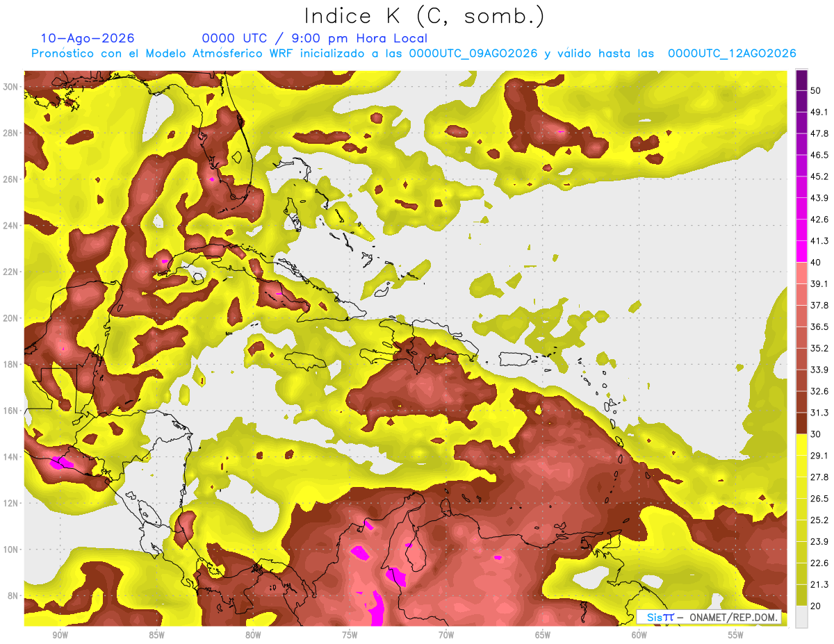Click "0000 UTC / 9:00 pm Hora Local" text

[314, 38]
